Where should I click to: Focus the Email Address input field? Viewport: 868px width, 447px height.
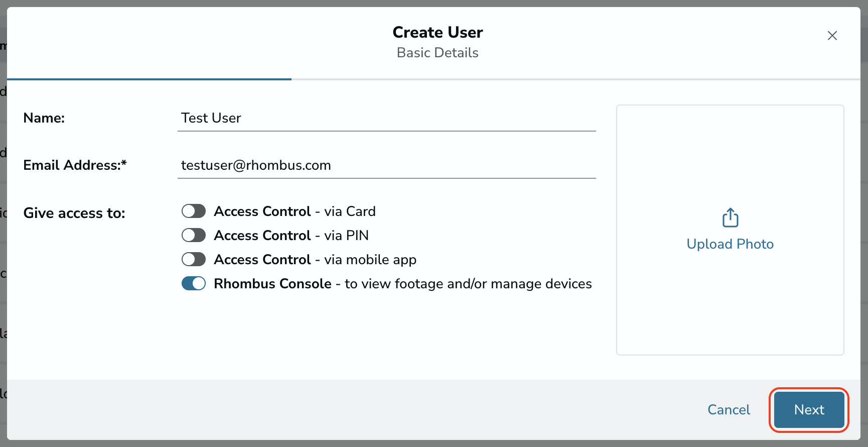click(x=386, y=165)
